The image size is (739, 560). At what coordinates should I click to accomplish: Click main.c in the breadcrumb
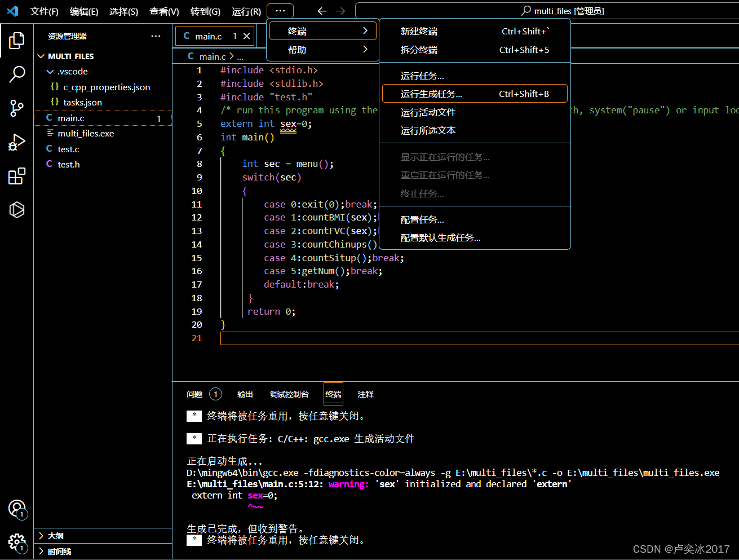tap(213, 56)
